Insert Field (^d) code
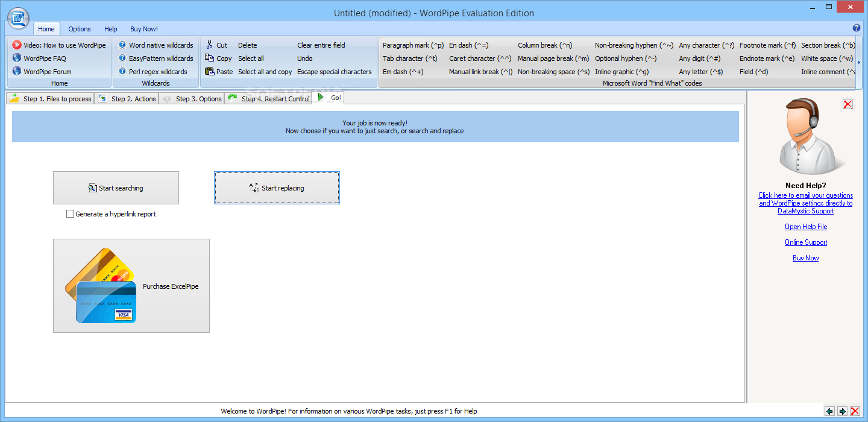868x422 pixels. (753, 72)
